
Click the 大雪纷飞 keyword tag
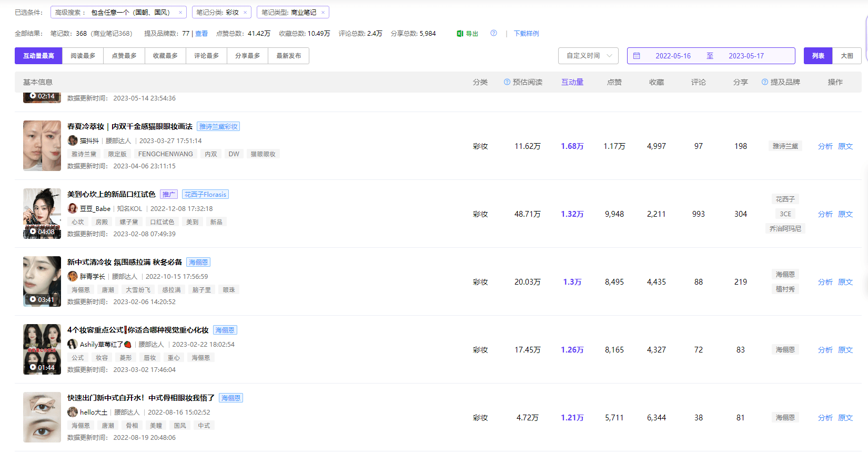[x=138, y=290]
